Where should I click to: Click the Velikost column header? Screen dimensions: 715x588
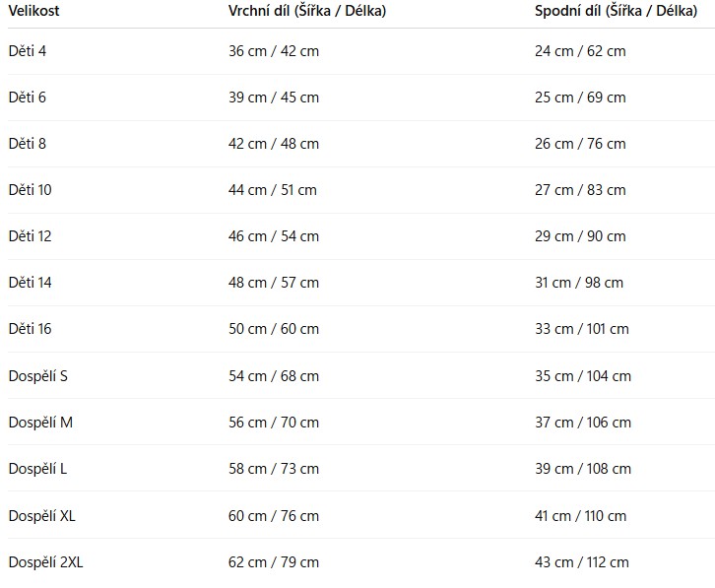point(35,11)
